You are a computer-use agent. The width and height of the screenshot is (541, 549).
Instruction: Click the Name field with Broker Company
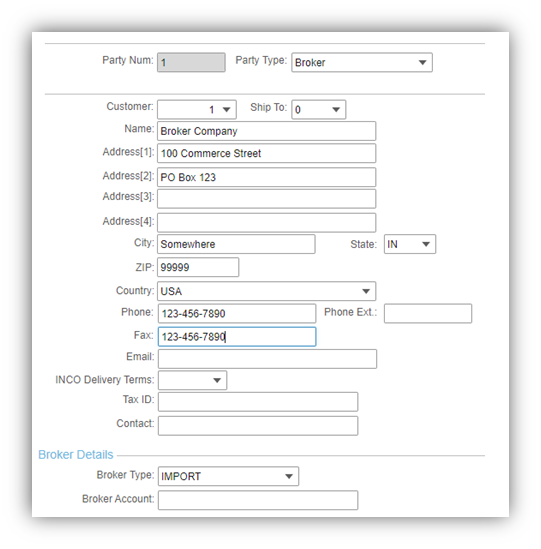pos(266,131)
